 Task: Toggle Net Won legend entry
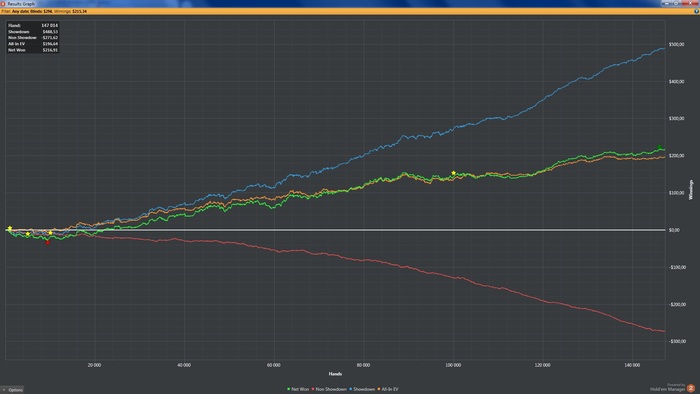click(x=298, y=389)
